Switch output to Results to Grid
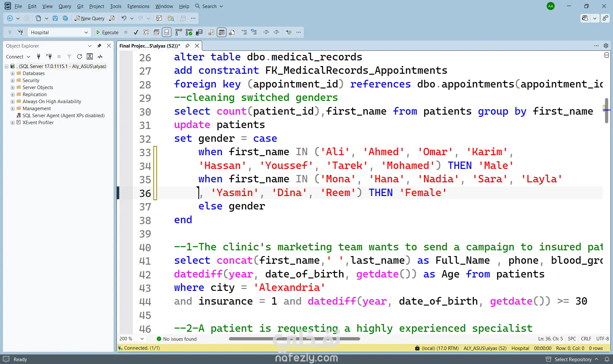 pyautogui.click(x=222, y=32)
